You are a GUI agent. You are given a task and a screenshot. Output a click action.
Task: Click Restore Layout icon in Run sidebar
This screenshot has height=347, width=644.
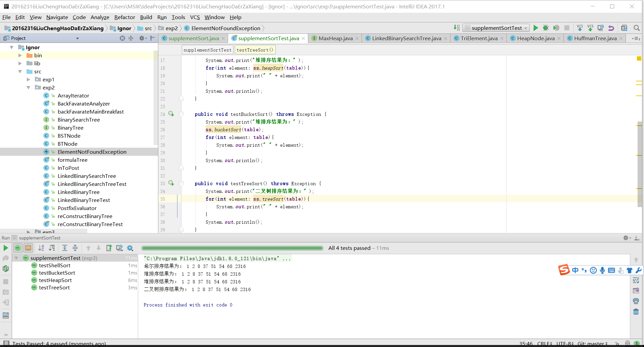(6, 316)
